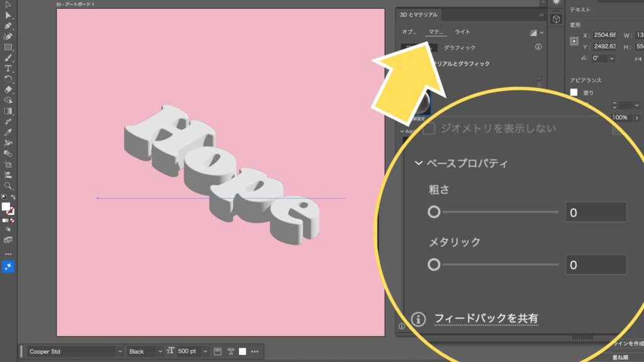Select the Type tool

pos(8,68)
